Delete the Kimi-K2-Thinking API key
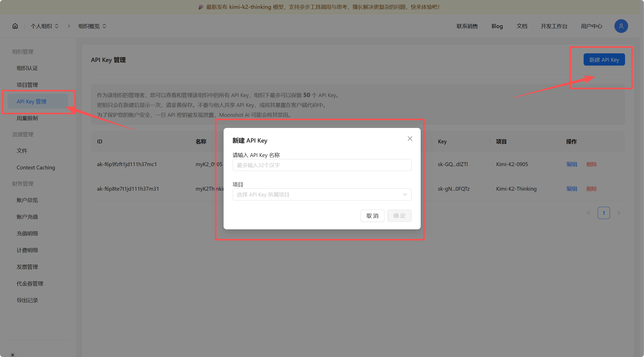 (x=591, y=189)
